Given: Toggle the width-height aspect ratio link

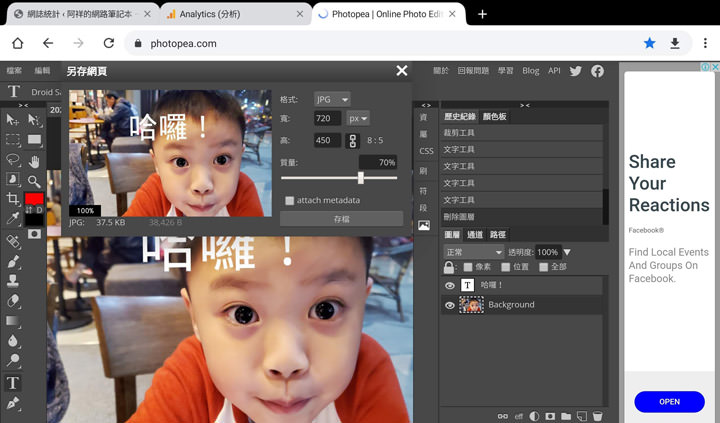Looking at the screenshot, I should [353, 141].
